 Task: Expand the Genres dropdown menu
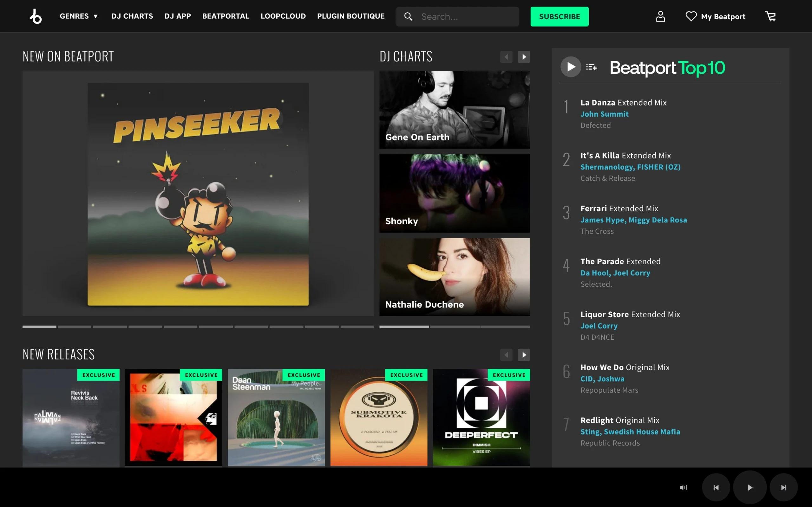(79, 16)
